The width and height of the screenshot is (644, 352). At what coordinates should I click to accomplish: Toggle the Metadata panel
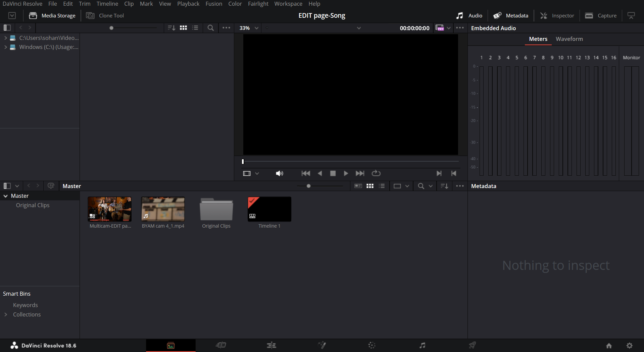[x=511, y=15]
